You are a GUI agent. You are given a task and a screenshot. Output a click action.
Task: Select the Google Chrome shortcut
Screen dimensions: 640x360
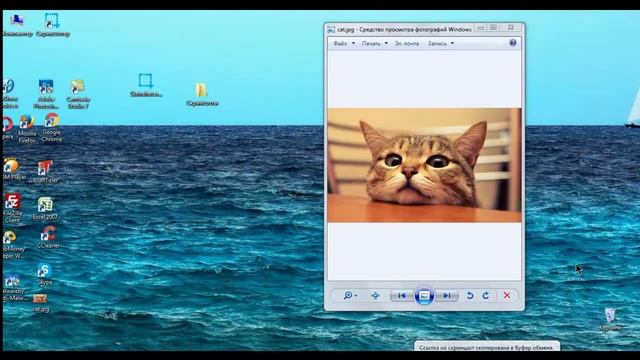pyautogui.click(x=52, y=127)
